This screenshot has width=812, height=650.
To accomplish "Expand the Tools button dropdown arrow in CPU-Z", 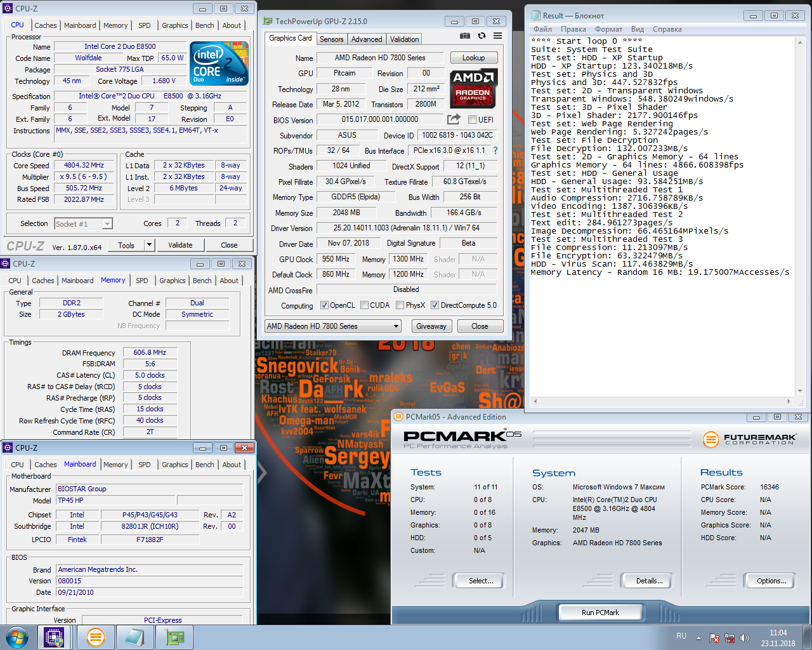I will click(150, 245).
